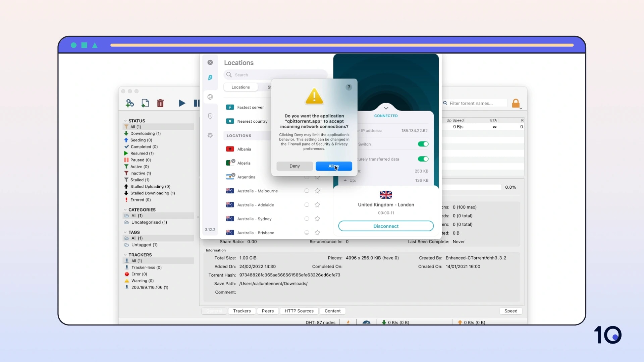The image size is (644, 362).
Task: Choose the Fastest server option
Action: coord(250,107)
